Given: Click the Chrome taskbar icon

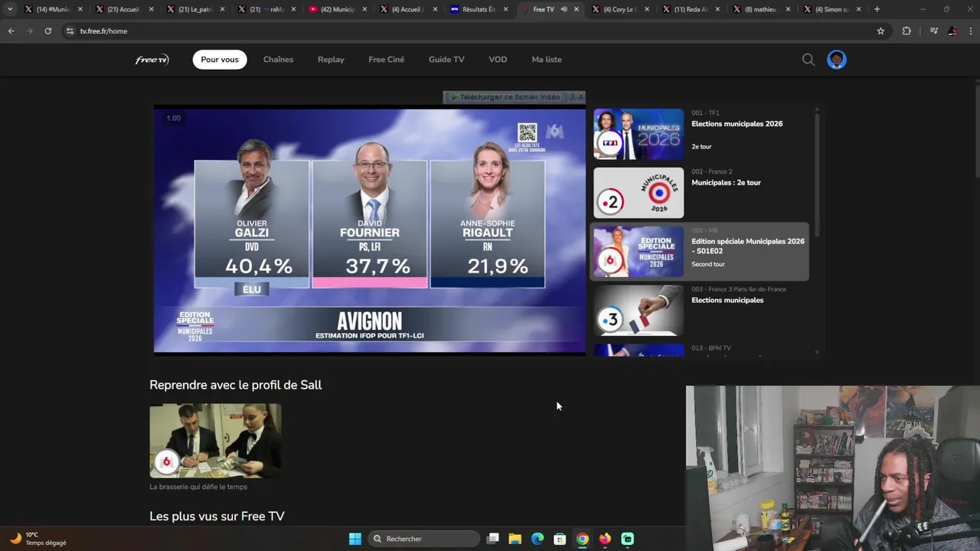Looking at the screenshot, I should tap(583, 539).
